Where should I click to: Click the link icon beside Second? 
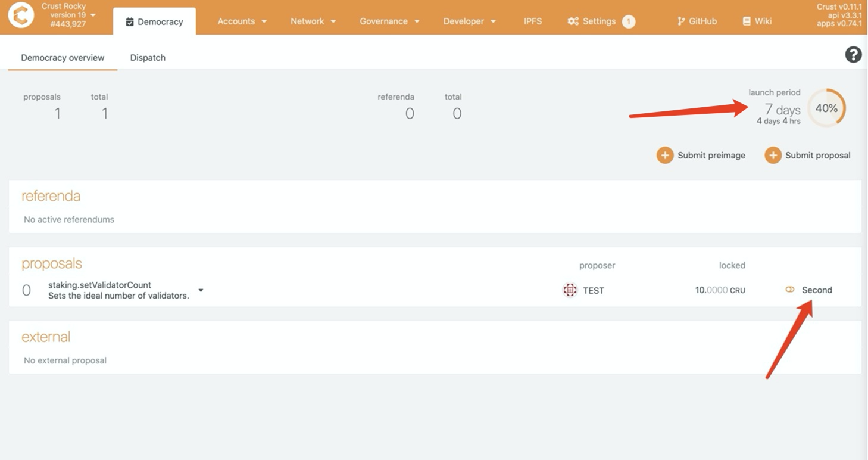pyautogui.click(x=790, y=290)
